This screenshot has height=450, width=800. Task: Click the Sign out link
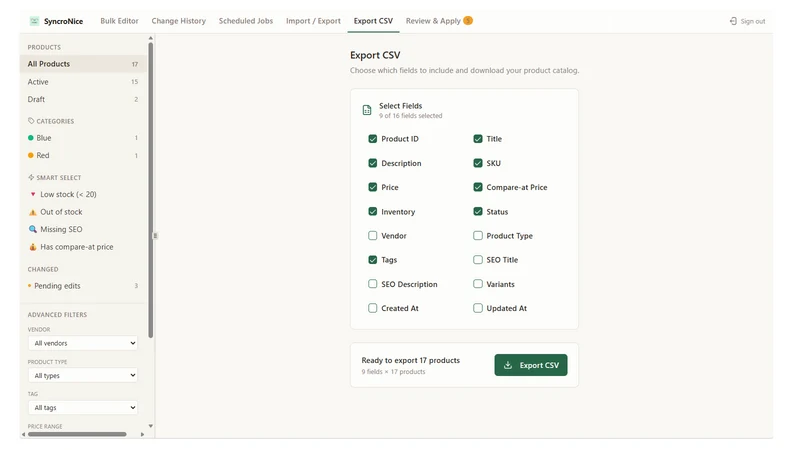[747, 21]
